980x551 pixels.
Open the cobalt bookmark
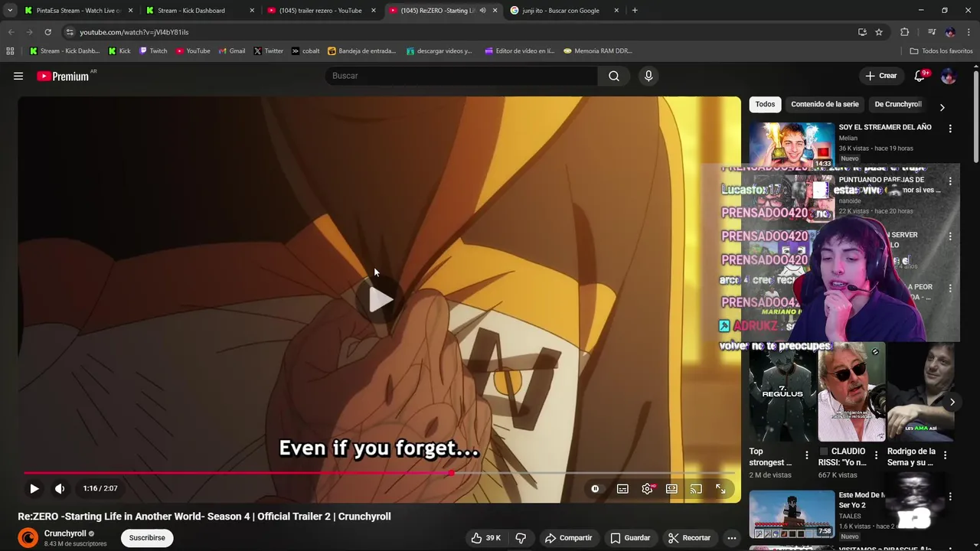(x=305, y=51)
